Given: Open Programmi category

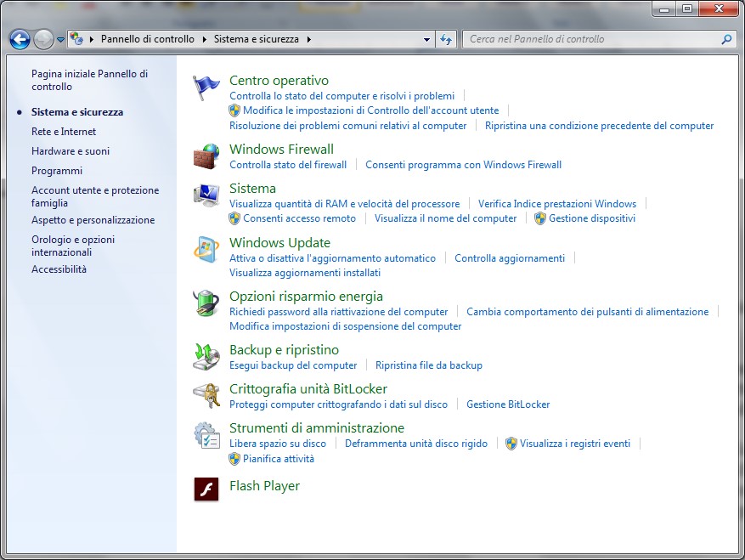Looking at the screenshot, I should click(x=57, y=171).
